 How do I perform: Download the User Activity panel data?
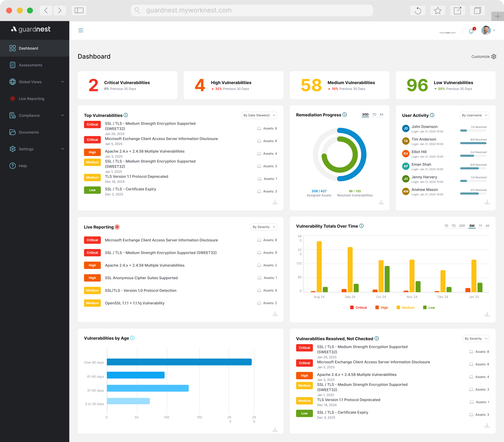pos(487,202)
